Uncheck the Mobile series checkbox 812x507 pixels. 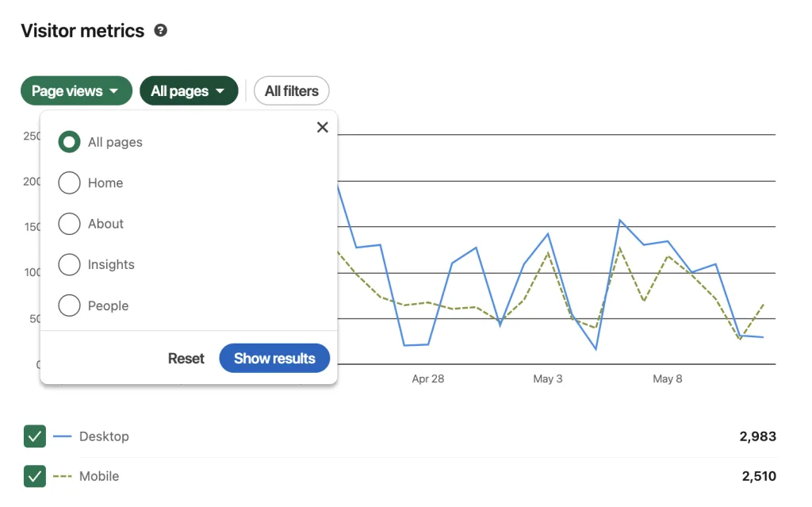pos(35,476)
